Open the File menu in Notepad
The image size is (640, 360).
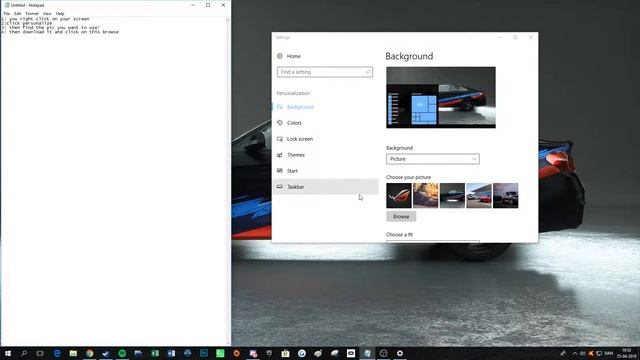(7, 13)
